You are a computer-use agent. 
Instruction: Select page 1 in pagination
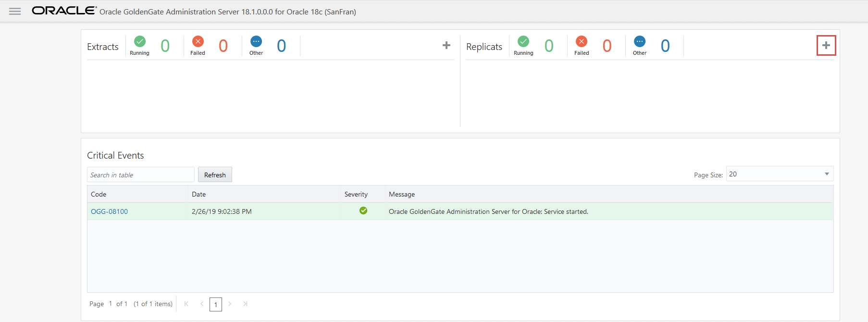216,304
